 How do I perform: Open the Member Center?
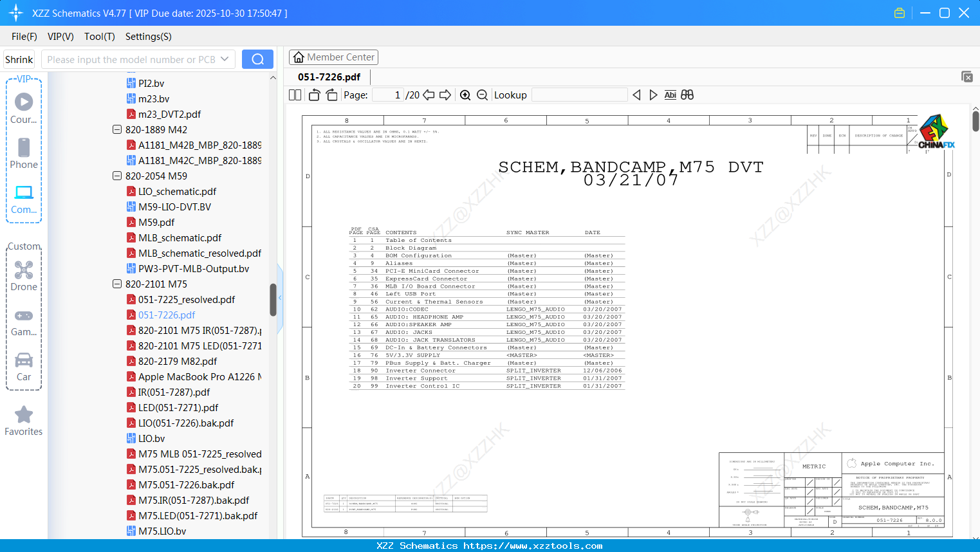(333, 57)
